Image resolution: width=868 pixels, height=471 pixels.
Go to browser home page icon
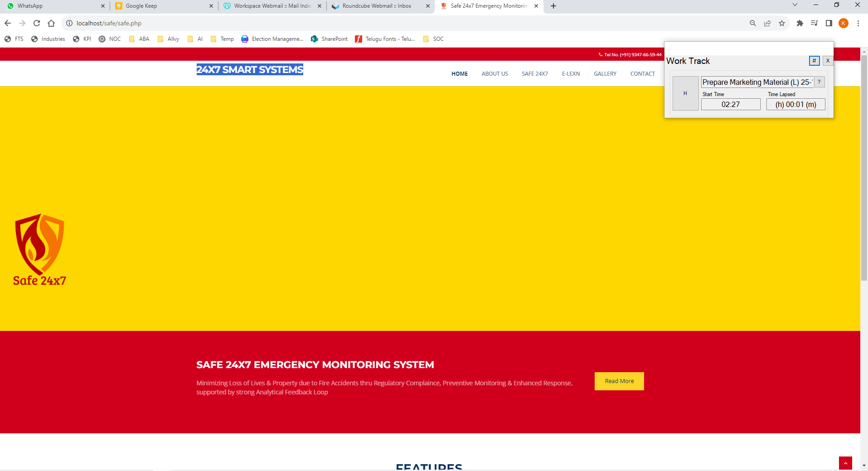click(51, 23)
